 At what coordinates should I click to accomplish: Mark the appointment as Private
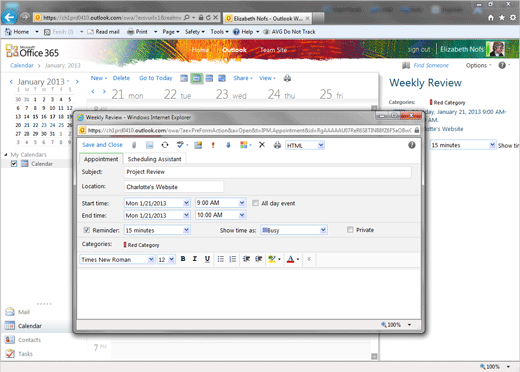[350, 230]
